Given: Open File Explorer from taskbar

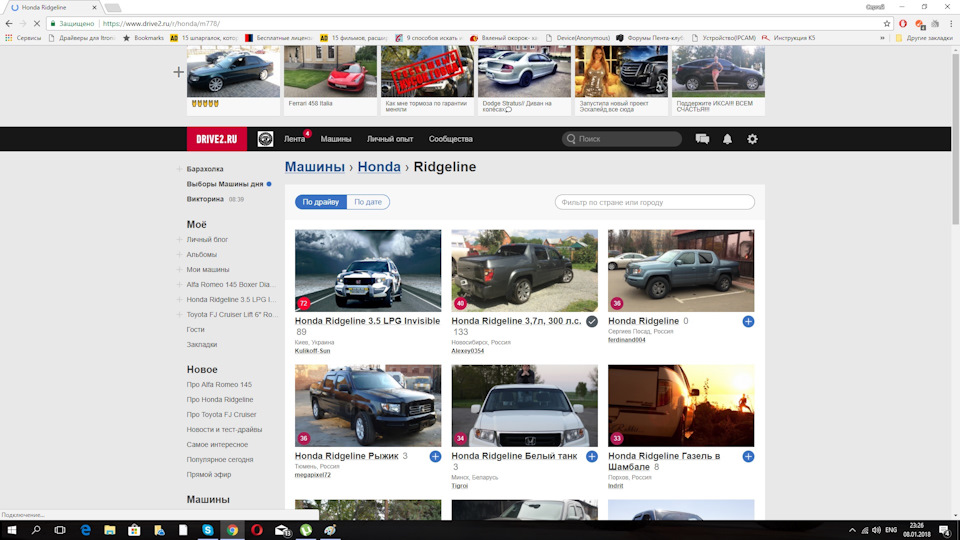Looking at the screenshot, I should 110,530.
